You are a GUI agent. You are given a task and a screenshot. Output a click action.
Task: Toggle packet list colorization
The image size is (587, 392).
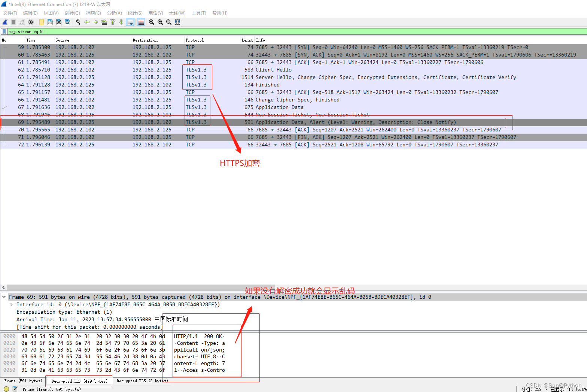pos(141,22)
